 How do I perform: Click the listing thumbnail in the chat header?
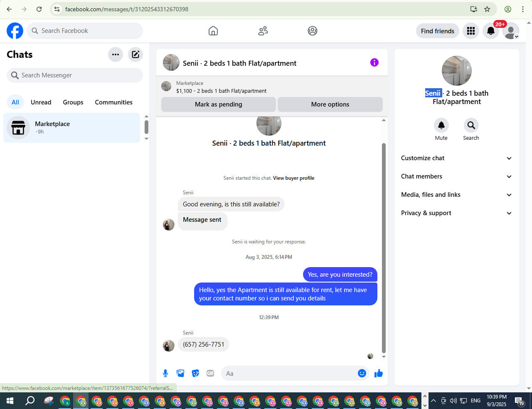[x=171, y=62]
